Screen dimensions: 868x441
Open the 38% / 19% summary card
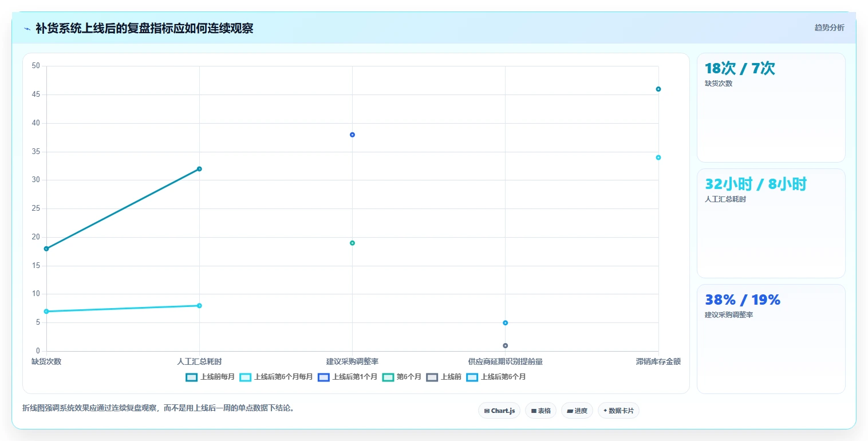coord(771,339)
